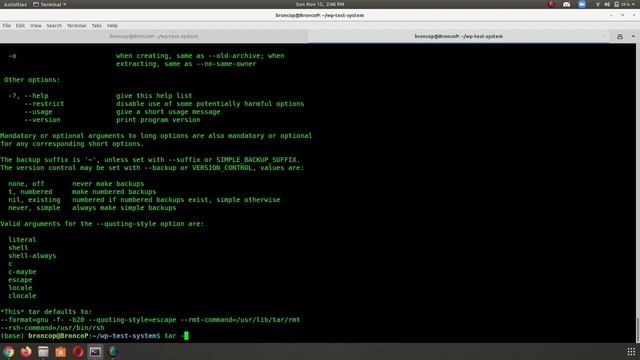Open the View menu
The image size is (640, 360).
[x=36, y=26]
